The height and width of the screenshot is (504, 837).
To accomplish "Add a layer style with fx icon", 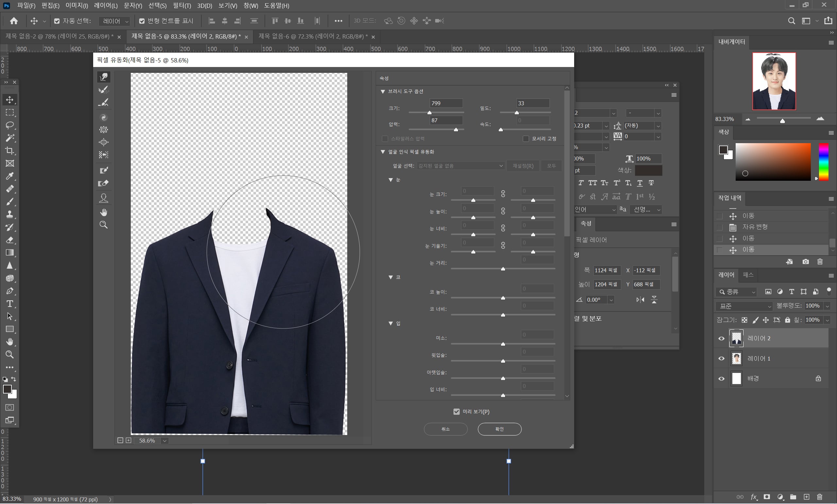I will click(754, 497).
